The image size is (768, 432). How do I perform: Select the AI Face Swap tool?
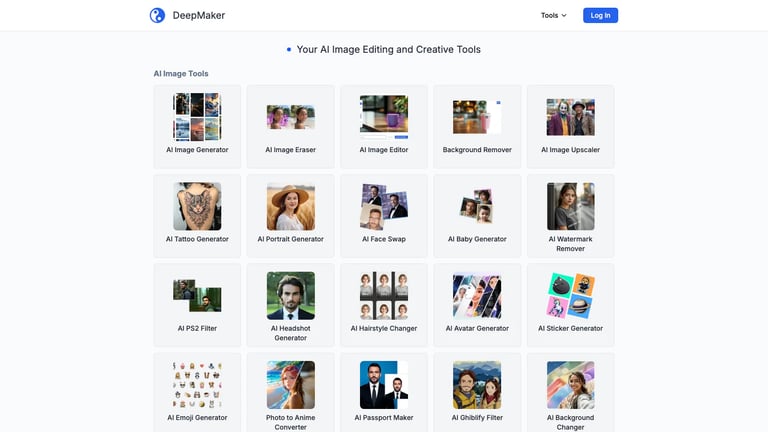coord(384,216)
